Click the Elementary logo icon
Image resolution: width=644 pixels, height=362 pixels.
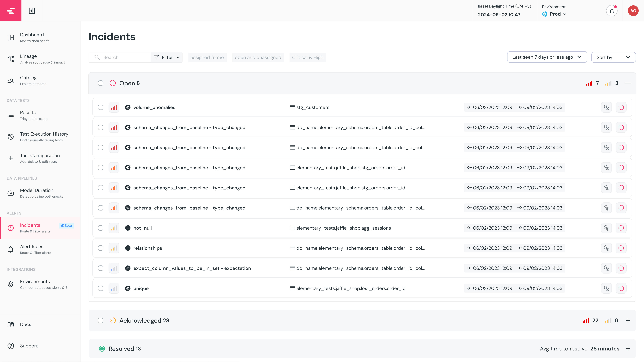tap(11, 11)
